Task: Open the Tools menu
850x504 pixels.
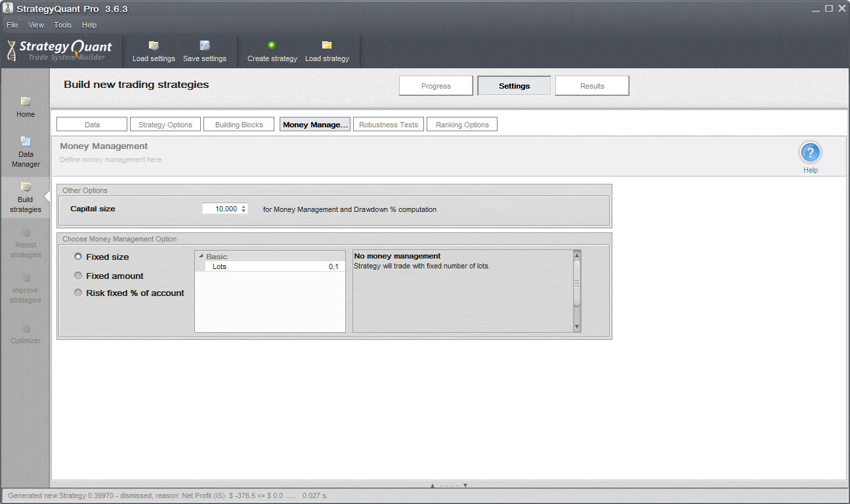Action: click(x=63, y=25)
